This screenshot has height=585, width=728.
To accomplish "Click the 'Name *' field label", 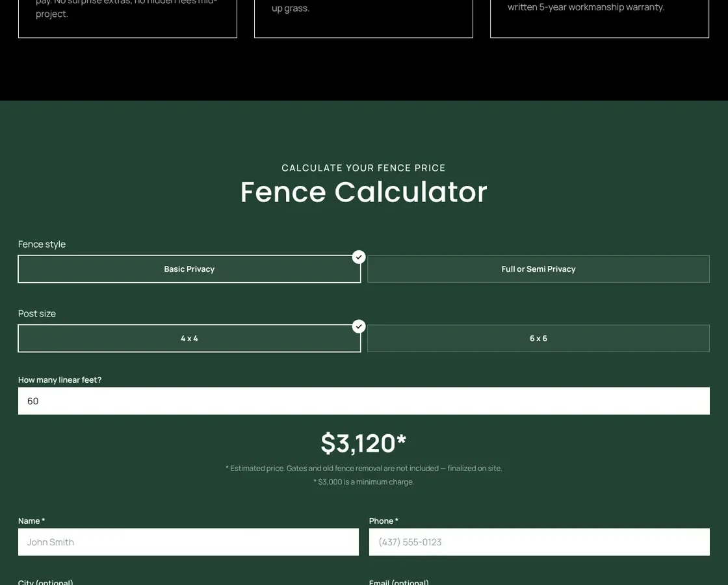I will tap(32, 521).
